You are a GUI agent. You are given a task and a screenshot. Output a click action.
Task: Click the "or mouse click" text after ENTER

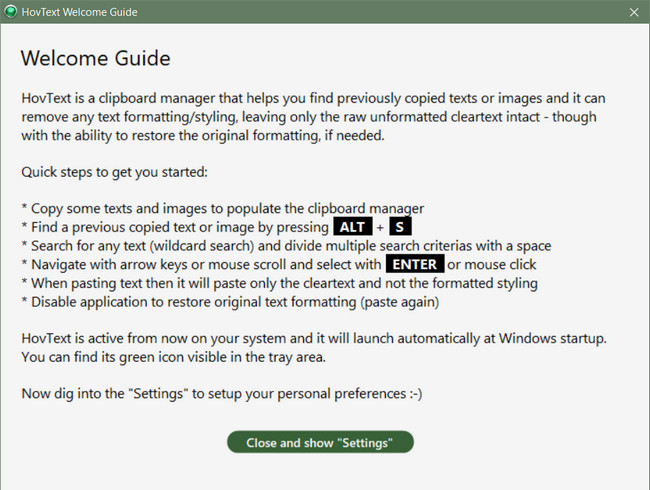[x=492, y=264]
